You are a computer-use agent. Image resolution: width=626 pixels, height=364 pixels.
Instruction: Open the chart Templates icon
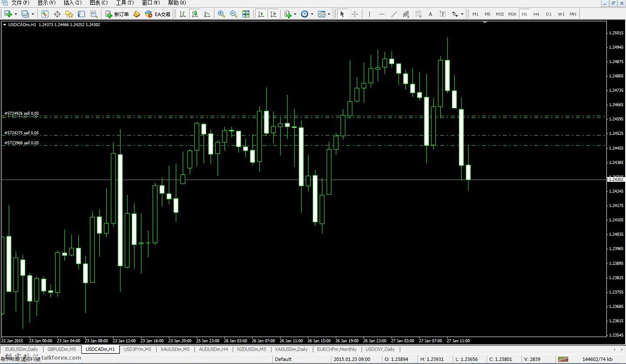pyautogui.click(x=321, y=14)
